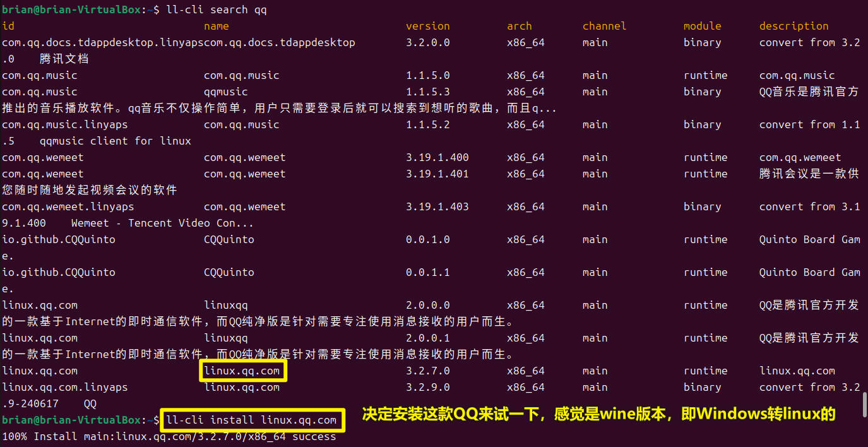Viewport: 868px width, 447px height.
Task: Click the description 'linux.qq.com' in the 3.2.7.0 row
Action: click(797, 371)
